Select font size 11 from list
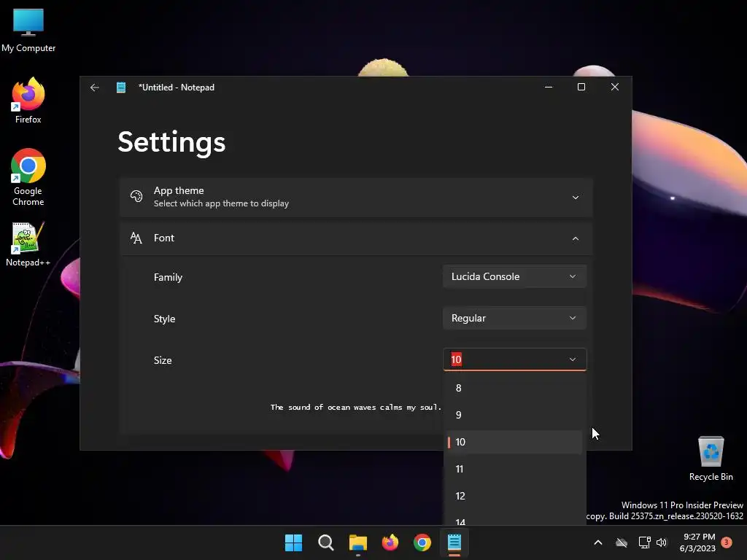The height and width of the screenshot is (560, 747). [x=514, y=469]
